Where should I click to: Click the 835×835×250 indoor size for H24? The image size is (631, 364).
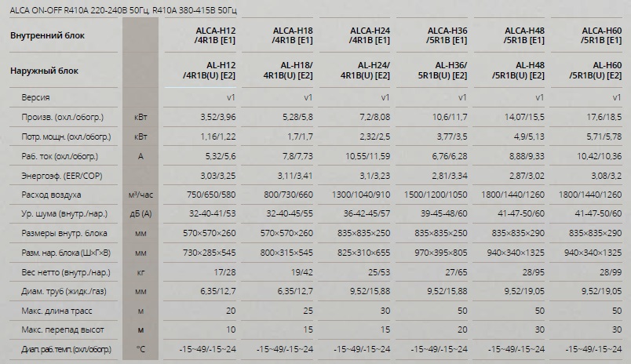pos(364,233)
